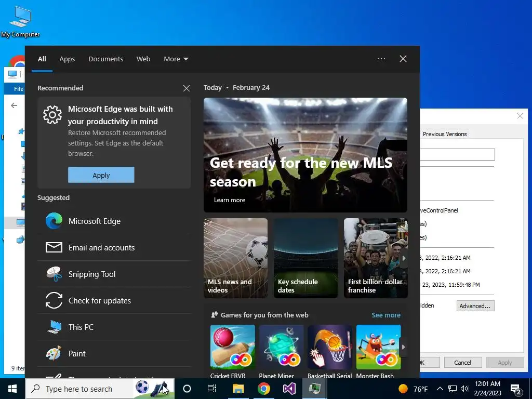Open Microsoft Edge from Suggested list
Image resolution: width=532 pixels, height=399 pixels.
(x=114, y=221)
